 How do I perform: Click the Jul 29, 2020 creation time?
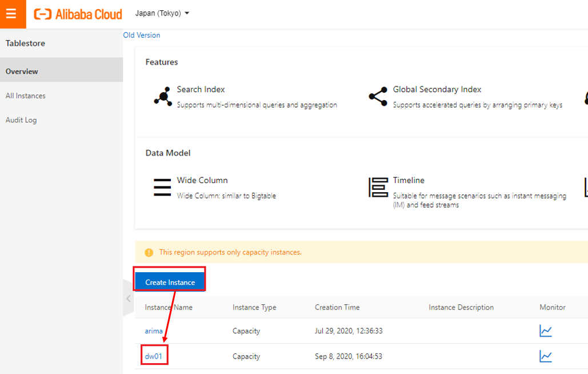click(x=349, y=331)
